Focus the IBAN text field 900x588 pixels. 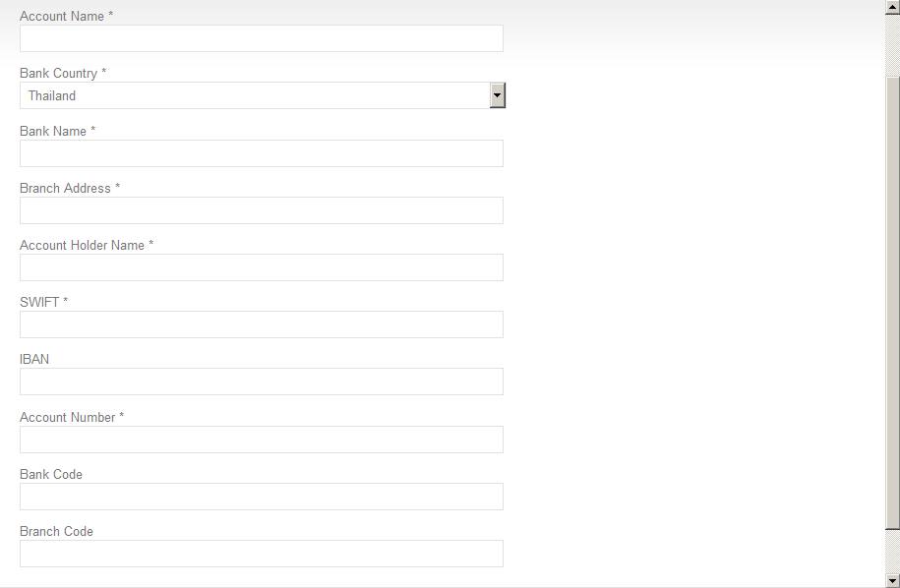261,382
